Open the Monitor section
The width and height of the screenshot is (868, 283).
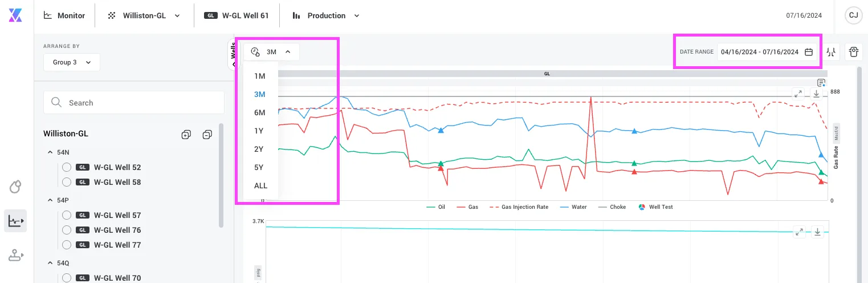pyautogui.click(x=64, y=16)
